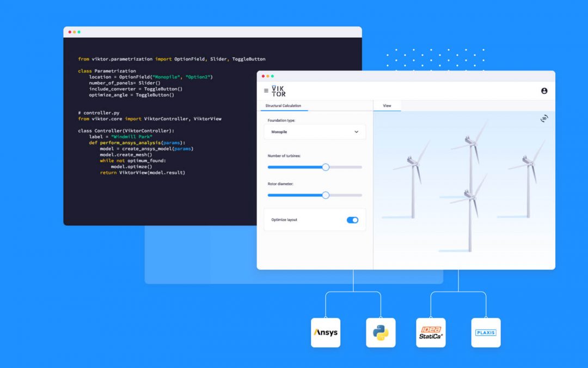This screenshot has width=588, height=368.
Task: Click the "optimize_angle = ToggleButton()" line
Action: [x=132, y=95]
